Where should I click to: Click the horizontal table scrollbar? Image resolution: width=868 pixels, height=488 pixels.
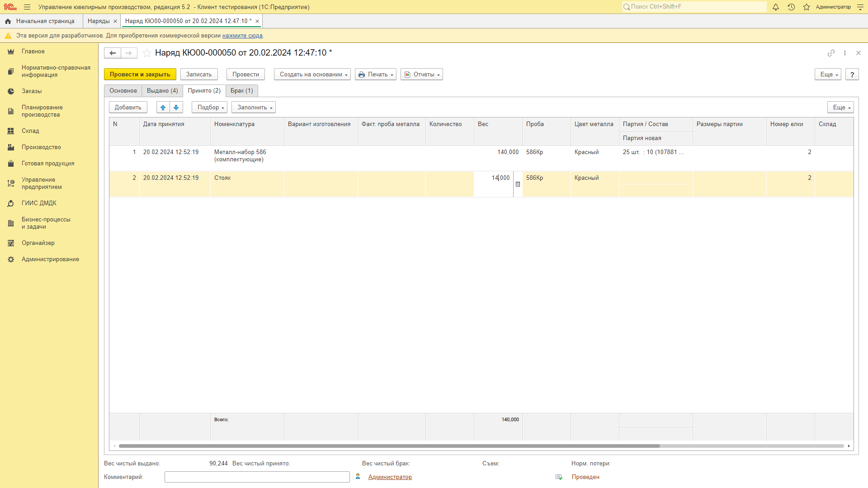[389, 446]
